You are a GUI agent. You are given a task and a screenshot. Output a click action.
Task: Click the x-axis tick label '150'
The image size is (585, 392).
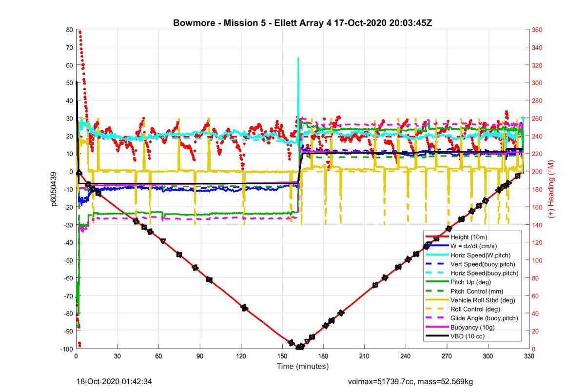click(x=282, y=356)
